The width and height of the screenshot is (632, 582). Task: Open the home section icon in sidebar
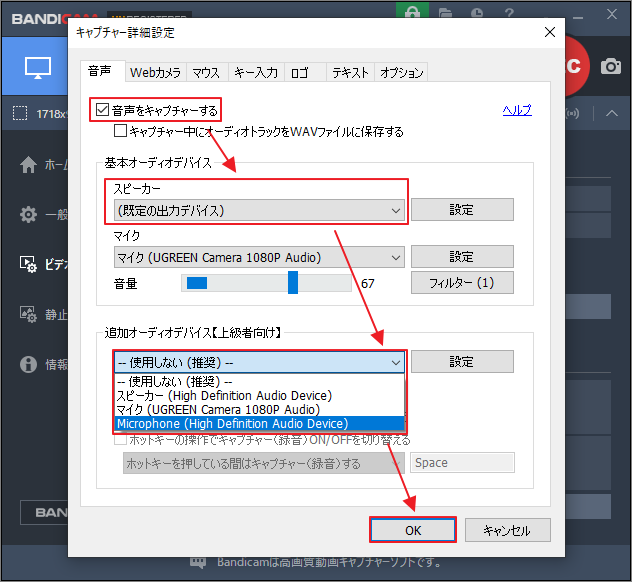point(28,164)
